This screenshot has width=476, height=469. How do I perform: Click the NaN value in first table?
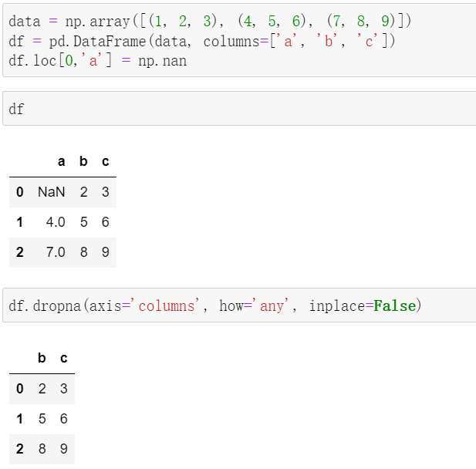(x=51, y=192)
